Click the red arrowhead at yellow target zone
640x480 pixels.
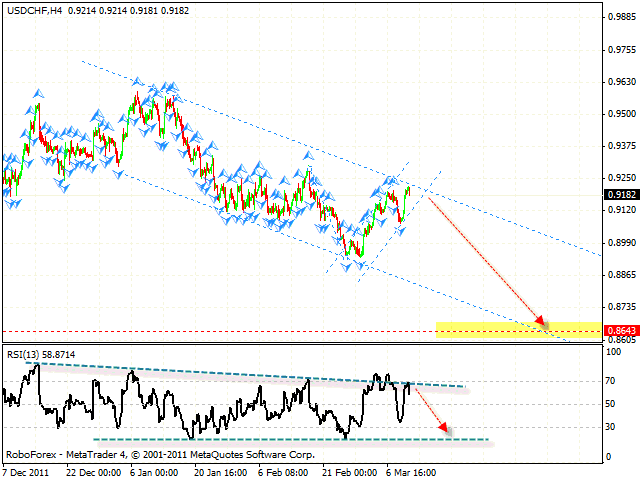[544, 322]
